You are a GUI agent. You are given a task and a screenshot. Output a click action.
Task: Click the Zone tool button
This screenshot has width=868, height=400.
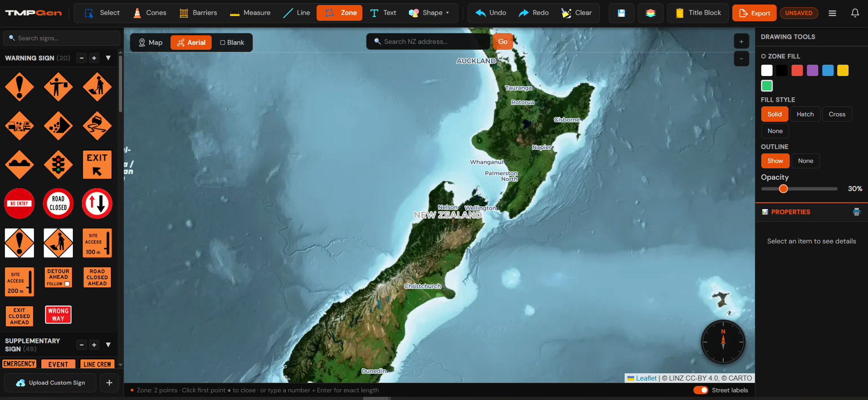339,13
